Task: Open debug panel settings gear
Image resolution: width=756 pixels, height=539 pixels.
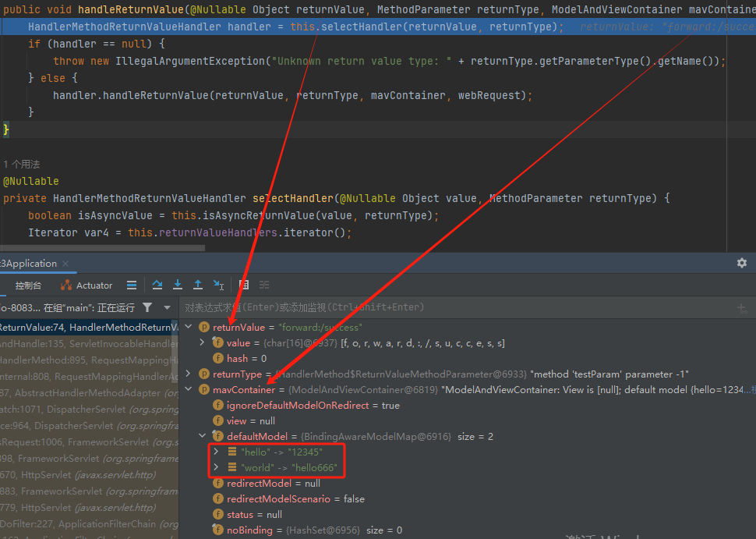Action: [x=741, y=263]
